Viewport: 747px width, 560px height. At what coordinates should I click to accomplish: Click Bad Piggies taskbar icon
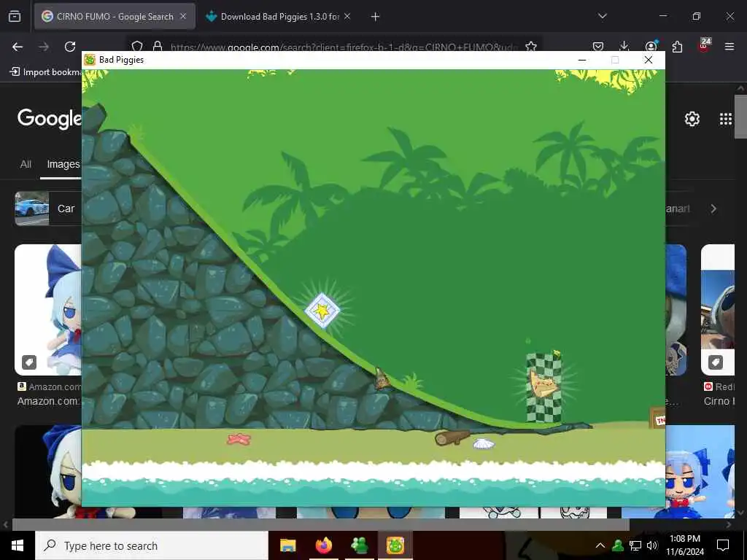395,545
